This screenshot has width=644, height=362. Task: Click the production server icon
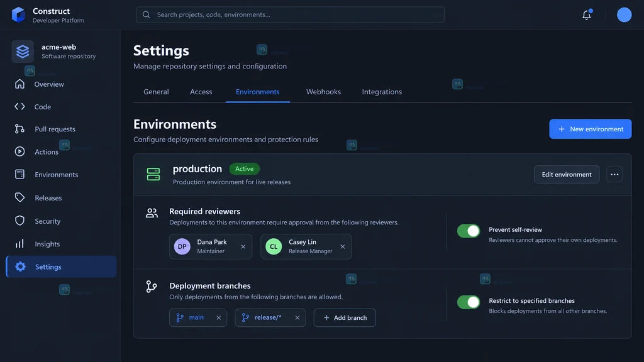click(153, 174)
